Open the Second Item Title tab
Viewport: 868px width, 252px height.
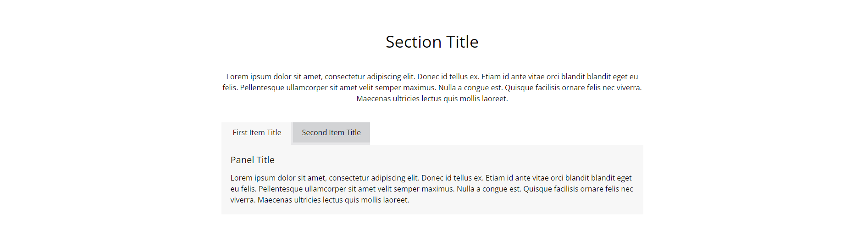tap(331, 133)
